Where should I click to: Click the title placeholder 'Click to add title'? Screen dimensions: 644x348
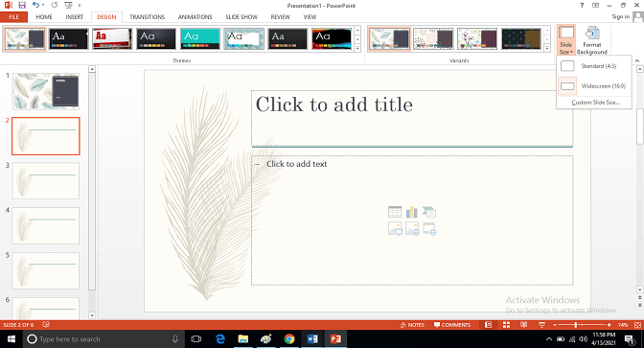pyautogui.click(x=412, y=118)
